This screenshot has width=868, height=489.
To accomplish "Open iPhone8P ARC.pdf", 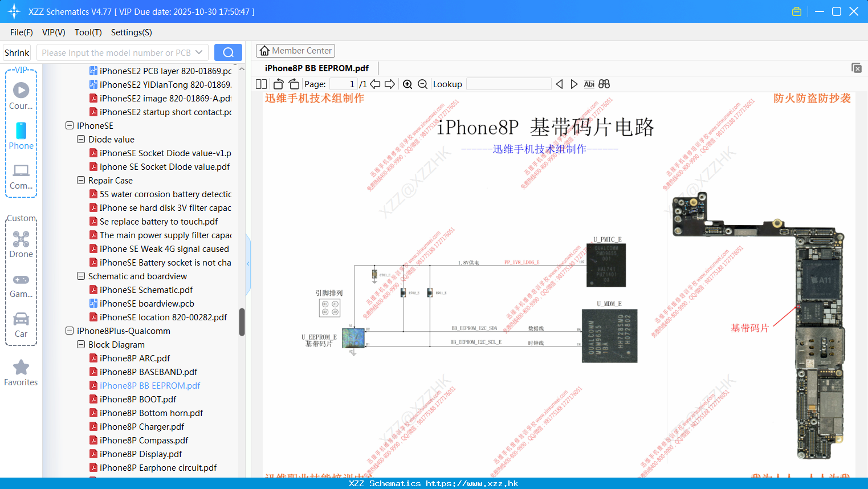I will click(x=129, y=358).
